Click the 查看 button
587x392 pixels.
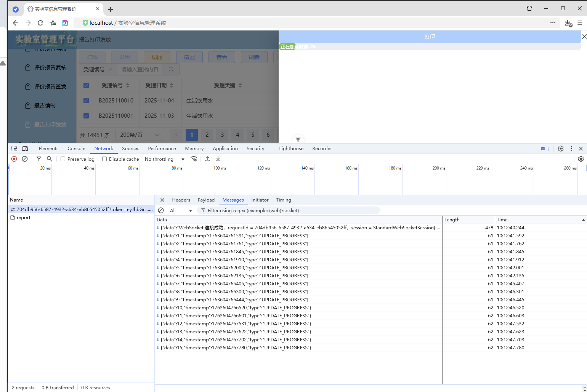(221, 57)
